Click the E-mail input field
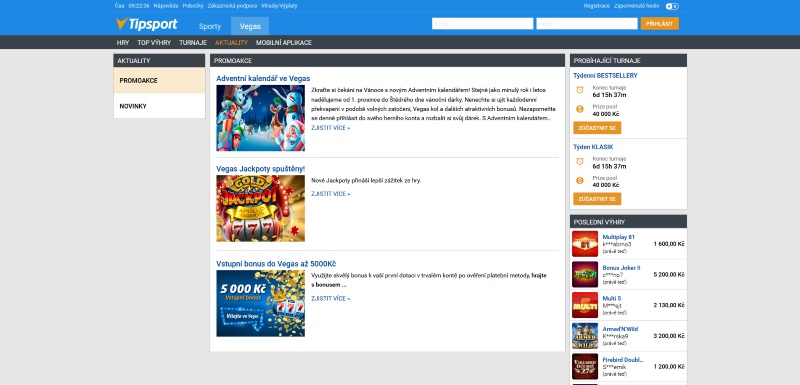The width and height of the screenshot is (800, 385). point(483,23)
